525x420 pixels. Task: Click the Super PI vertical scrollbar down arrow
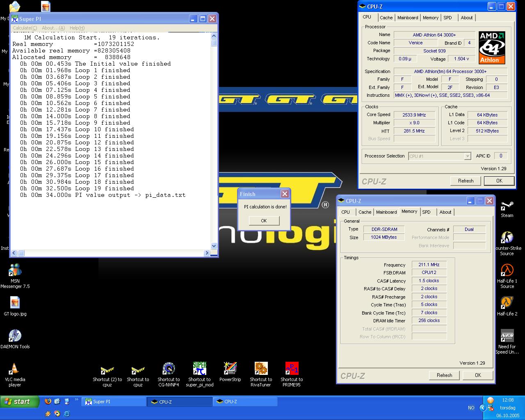click(x=214, y=246)
